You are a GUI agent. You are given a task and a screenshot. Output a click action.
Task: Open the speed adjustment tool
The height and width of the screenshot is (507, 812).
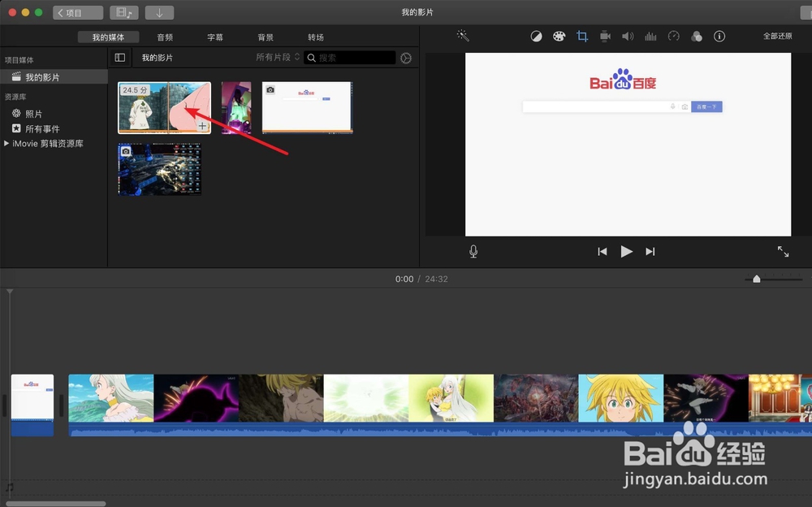[x=673, y=37]
